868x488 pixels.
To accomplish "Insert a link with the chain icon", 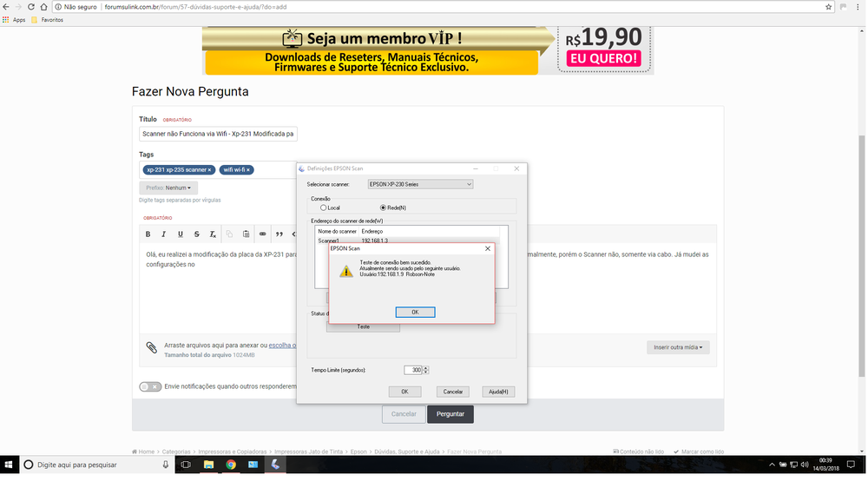I will click(x=262, y=234).
